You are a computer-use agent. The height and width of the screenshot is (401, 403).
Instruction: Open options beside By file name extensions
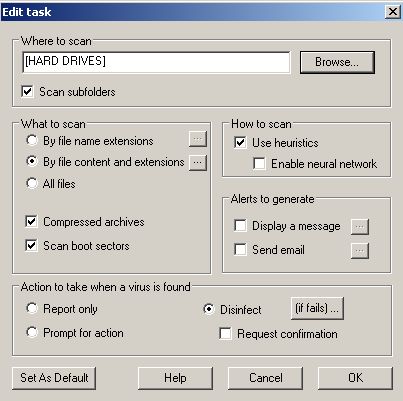coord(198,139)
